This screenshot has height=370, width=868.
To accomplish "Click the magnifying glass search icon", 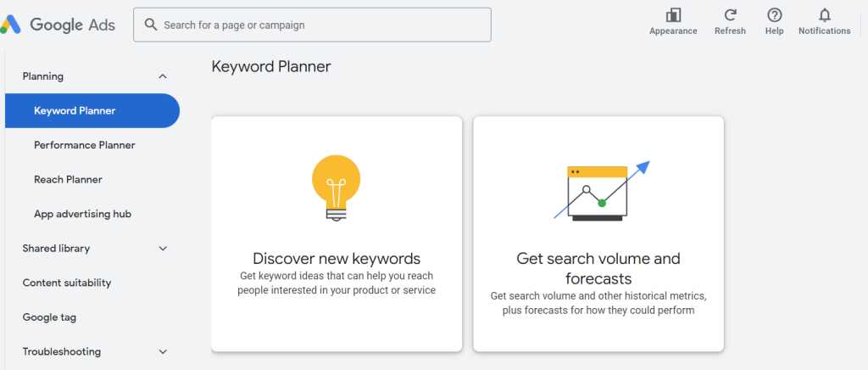I will coord(151,25).
